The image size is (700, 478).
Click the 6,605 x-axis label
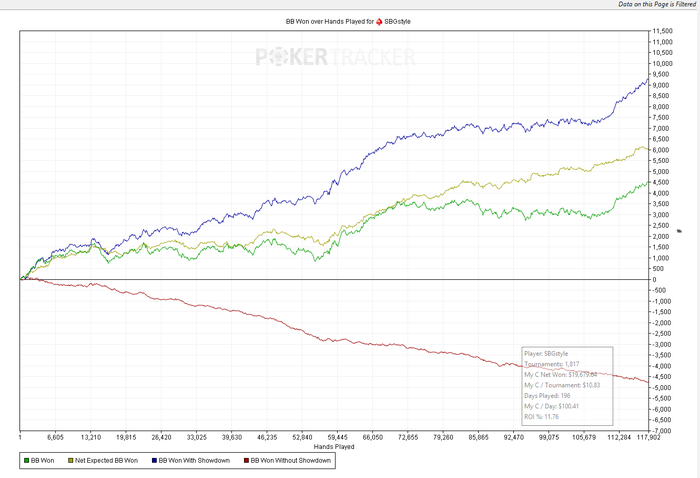click(x=55, y=437)
